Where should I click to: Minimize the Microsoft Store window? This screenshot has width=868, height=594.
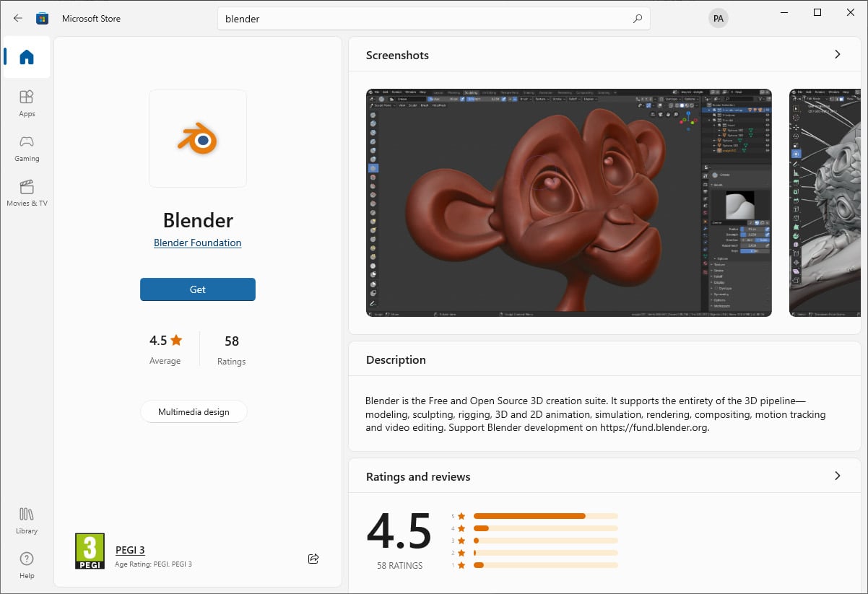click(x=784, y=12)
